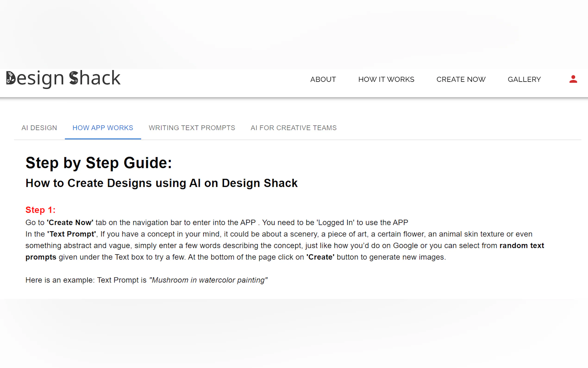The height and width of the screenshot is (368, 588).
Task: Click bold 'Create Now' in step paragraph
Action: point(70,222)
